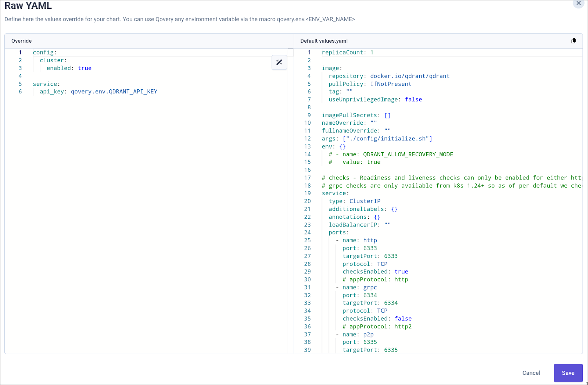Cancel the Raw YAML changes

coord(531,373)
